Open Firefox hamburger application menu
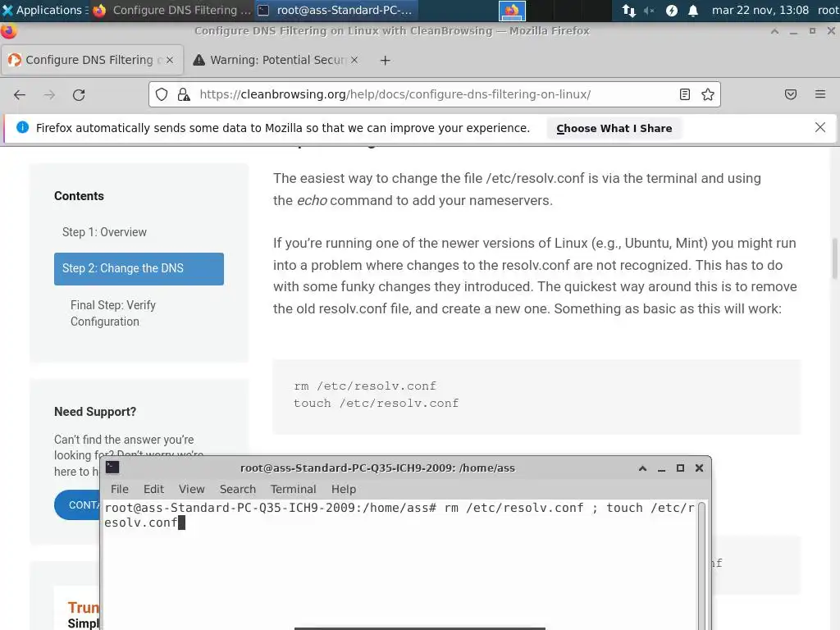This screenshot has width=840, height=630. 820,95
